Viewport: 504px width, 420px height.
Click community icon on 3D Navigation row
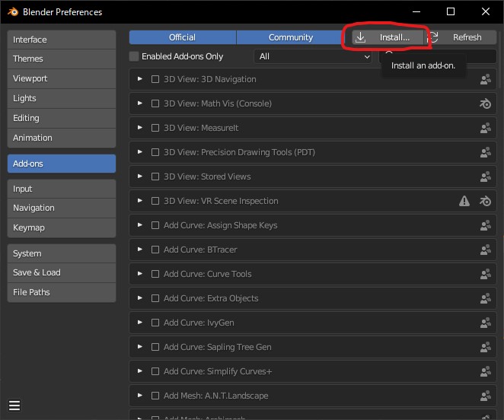tap(486, 79)
